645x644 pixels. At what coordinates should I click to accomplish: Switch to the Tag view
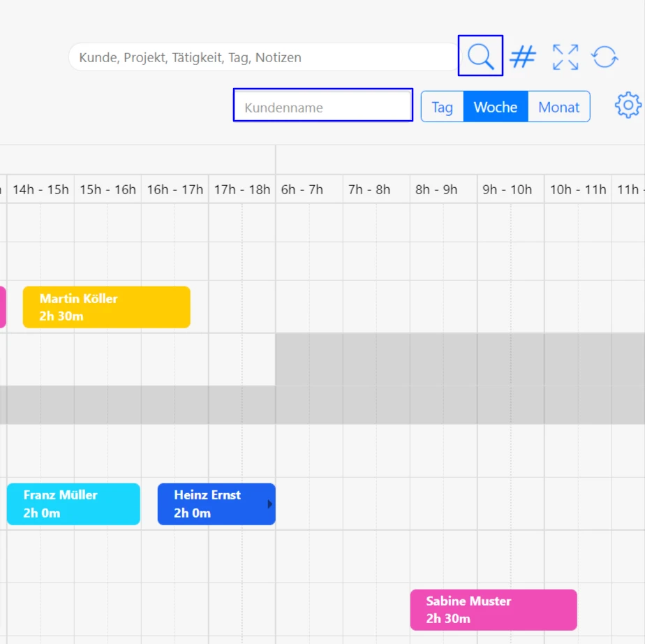tap(442, 107)
